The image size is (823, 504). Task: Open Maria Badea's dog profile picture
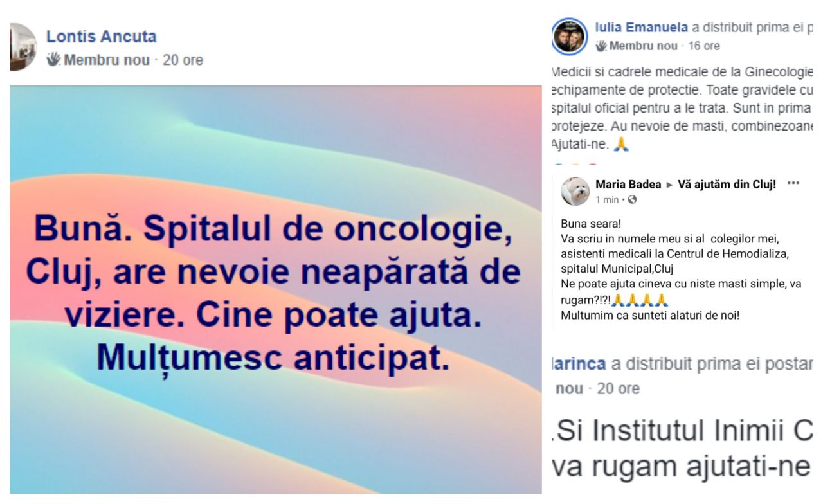(x=575, y=191)
